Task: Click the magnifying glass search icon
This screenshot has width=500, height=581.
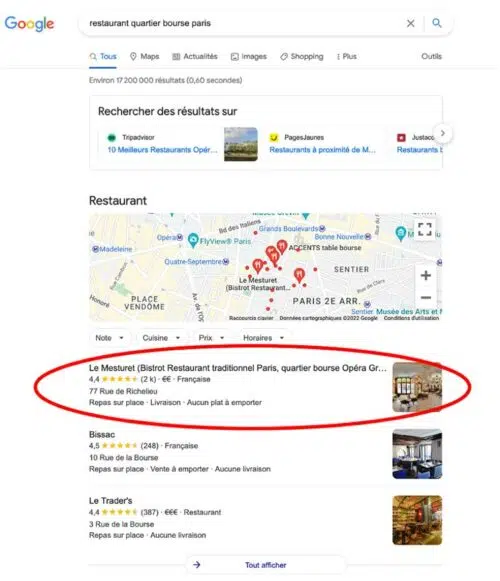Action: 437,23
